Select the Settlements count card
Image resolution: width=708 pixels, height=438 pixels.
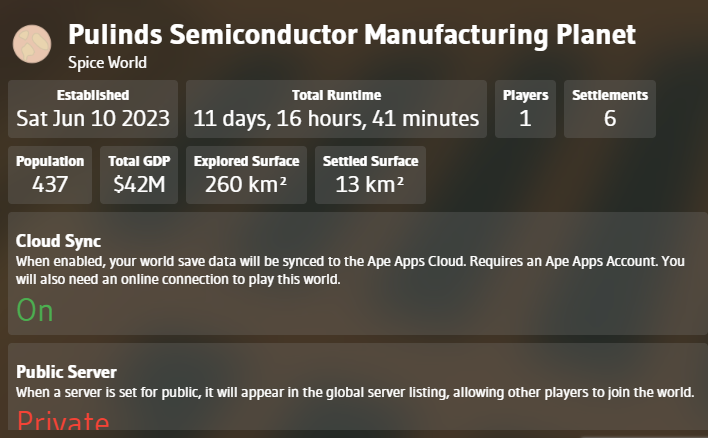(610, 109)
